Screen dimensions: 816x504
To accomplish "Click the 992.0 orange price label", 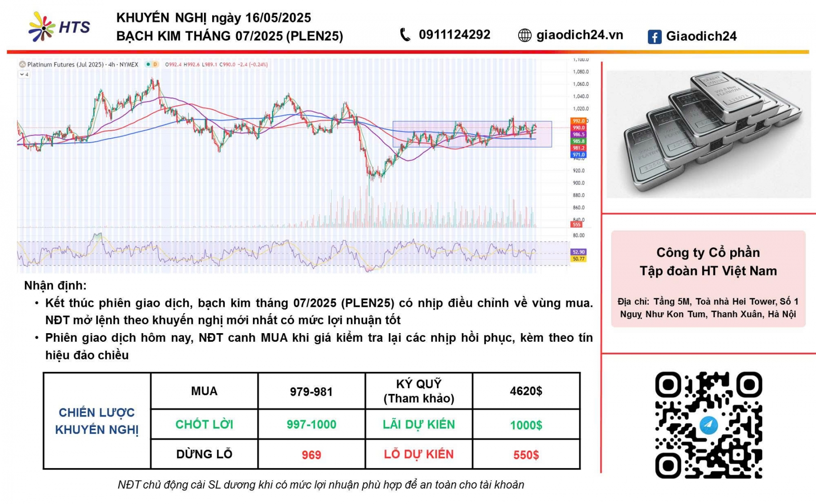I will 578,121.
